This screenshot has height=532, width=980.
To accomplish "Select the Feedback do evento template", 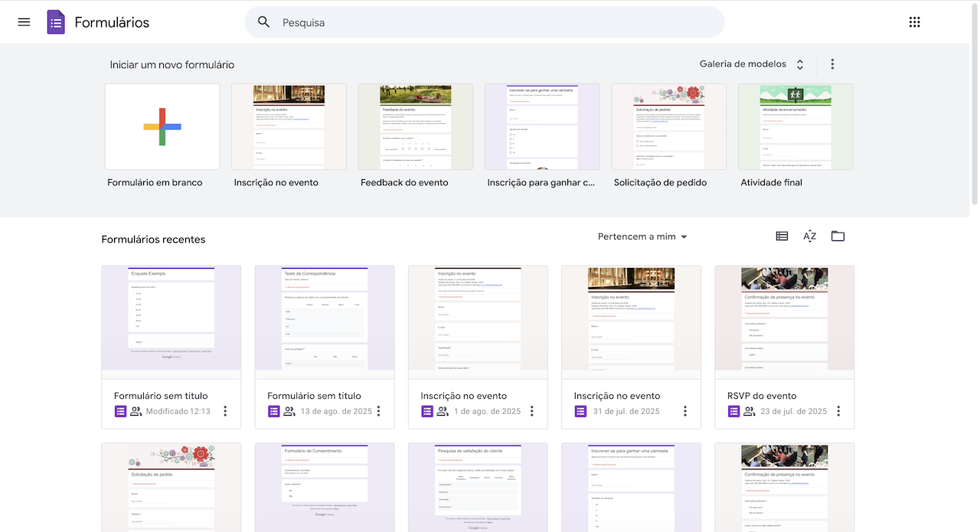I will (416, 127).
